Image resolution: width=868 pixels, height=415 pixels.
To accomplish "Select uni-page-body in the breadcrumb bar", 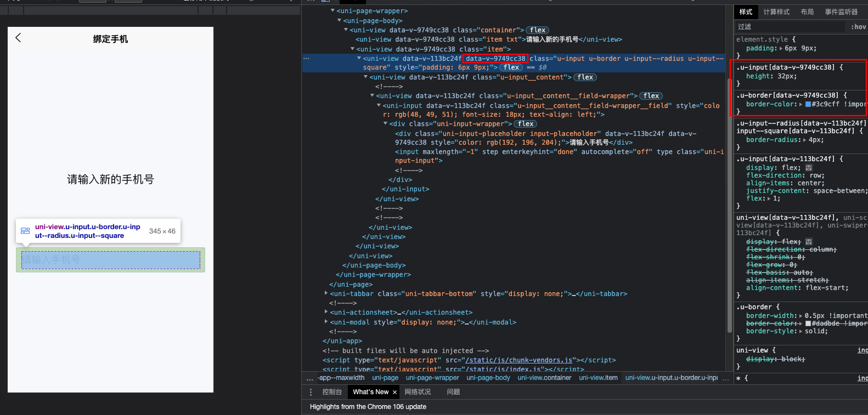I will pyautogui.click(x=488, y=378).
